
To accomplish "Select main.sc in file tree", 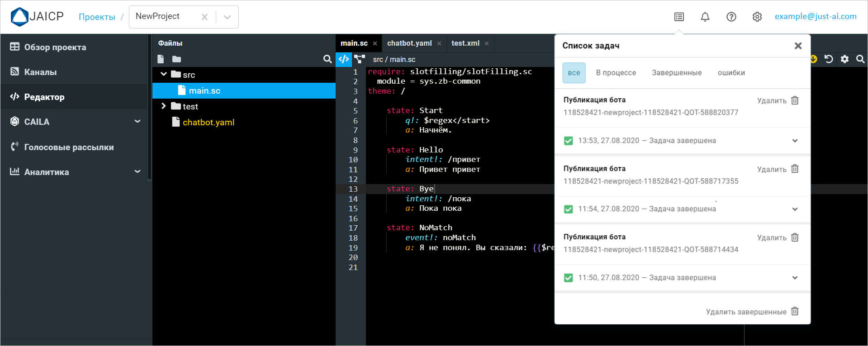I will (244, 90).
